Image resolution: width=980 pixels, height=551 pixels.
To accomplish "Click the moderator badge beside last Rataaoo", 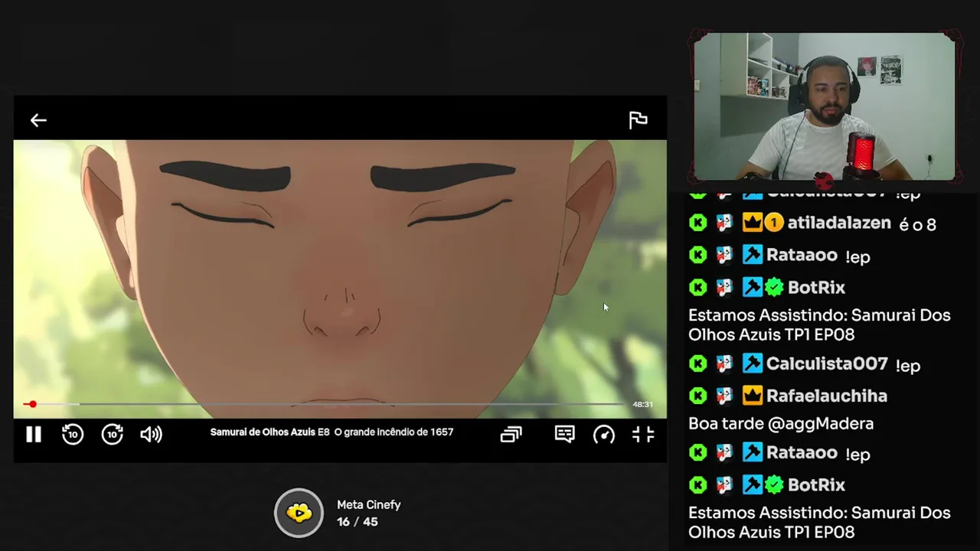I will 753,452.
